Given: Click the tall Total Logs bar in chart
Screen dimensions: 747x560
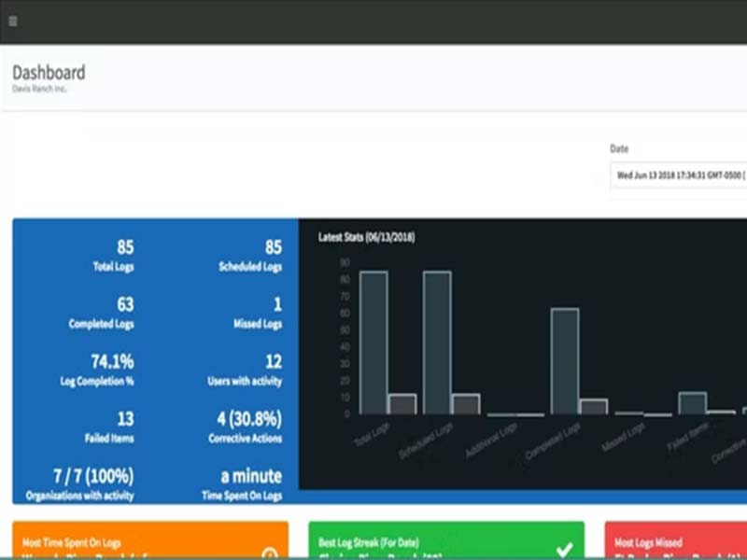Looking at the screenshot, I should pos(373,343).
